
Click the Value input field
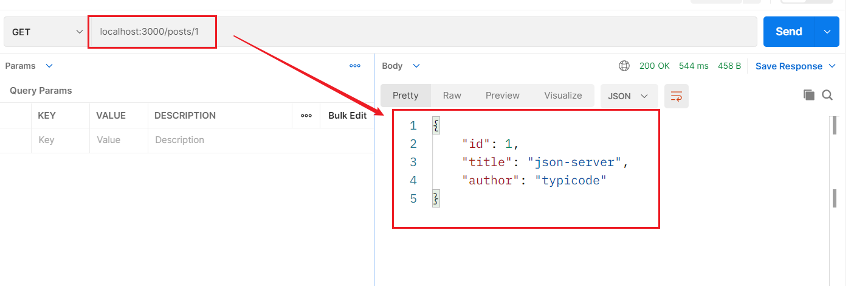119,140
